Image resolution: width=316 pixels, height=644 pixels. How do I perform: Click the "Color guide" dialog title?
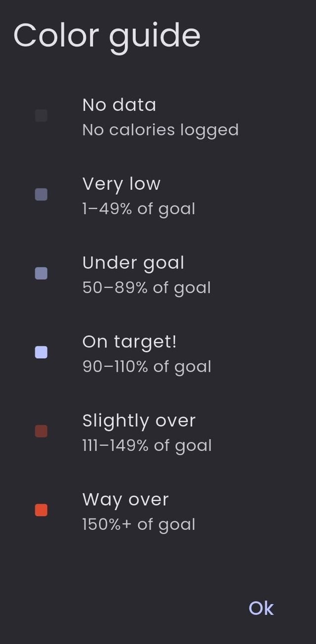(107, 36)
